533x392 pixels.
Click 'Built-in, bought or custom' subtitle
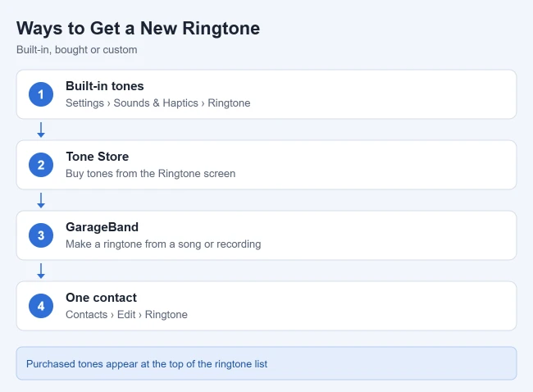[77, 50]
